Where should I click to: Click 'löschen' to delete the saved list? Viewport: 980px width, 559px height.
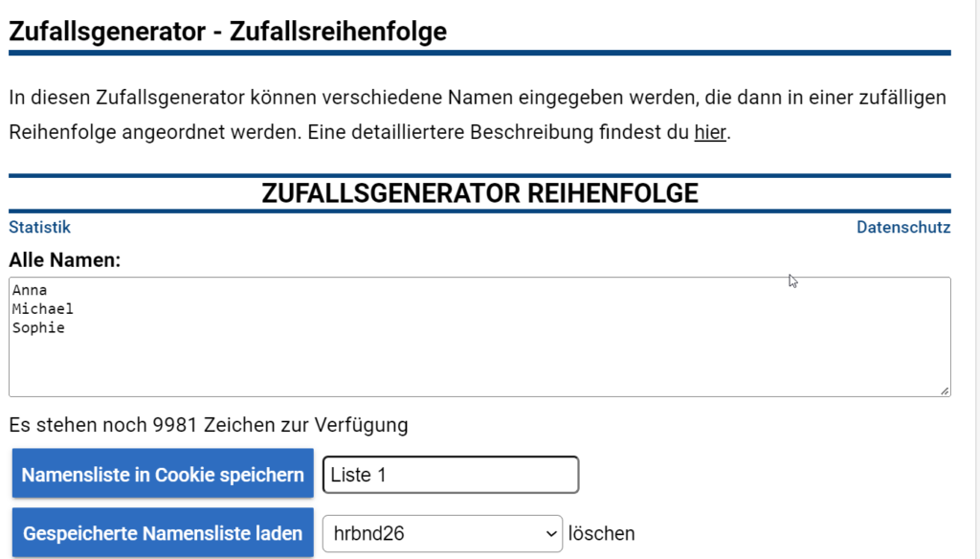601,533
